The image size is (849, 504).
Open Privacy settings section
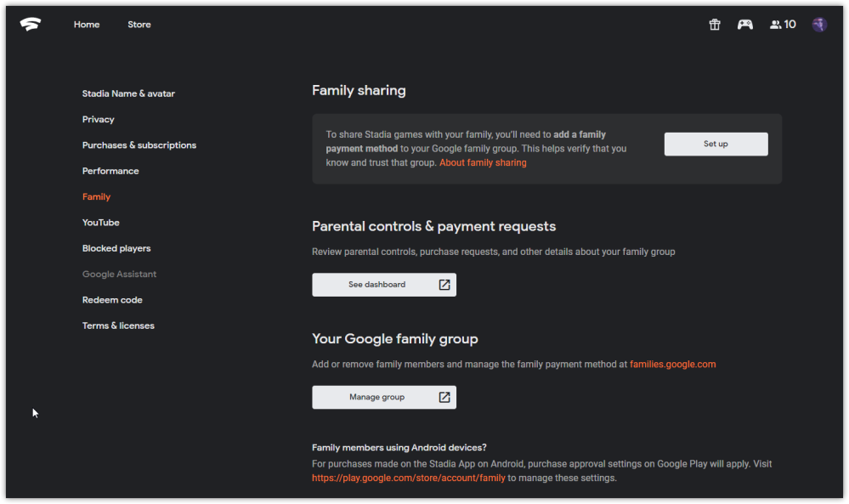[99, 120]
